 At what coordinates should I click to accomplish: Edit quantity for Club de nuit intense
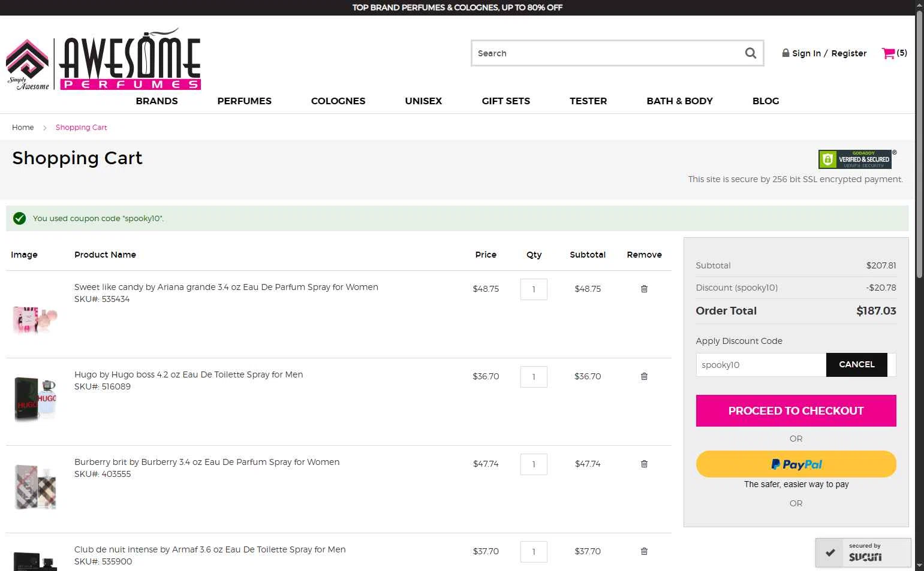(x=534, y=552)
